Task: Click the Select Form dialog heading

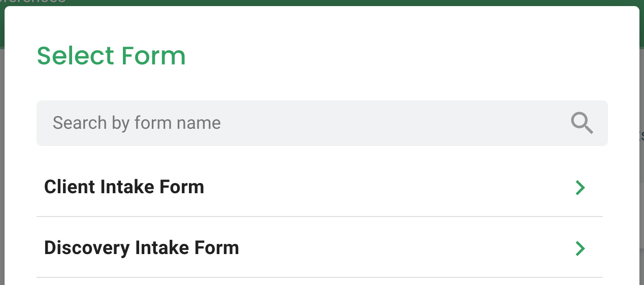Action: tap(111, 56)
